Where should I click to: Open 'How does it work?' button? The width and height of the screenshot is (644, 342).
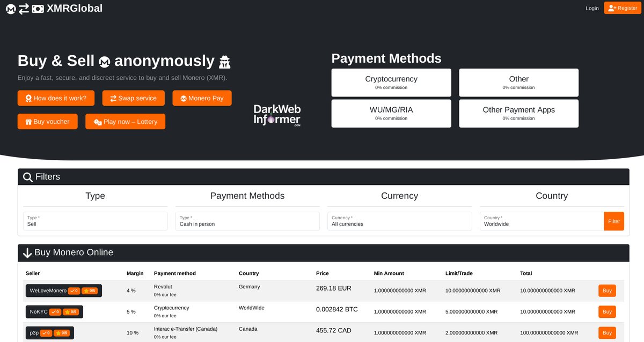click(56, 98)
